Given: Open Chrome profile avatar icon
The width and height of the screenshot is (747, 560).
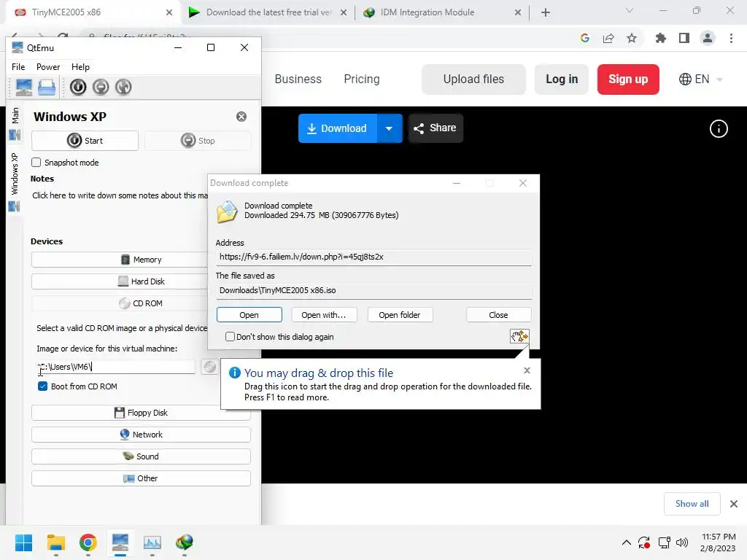Looking at the screenshot, I should click(708, 38).
